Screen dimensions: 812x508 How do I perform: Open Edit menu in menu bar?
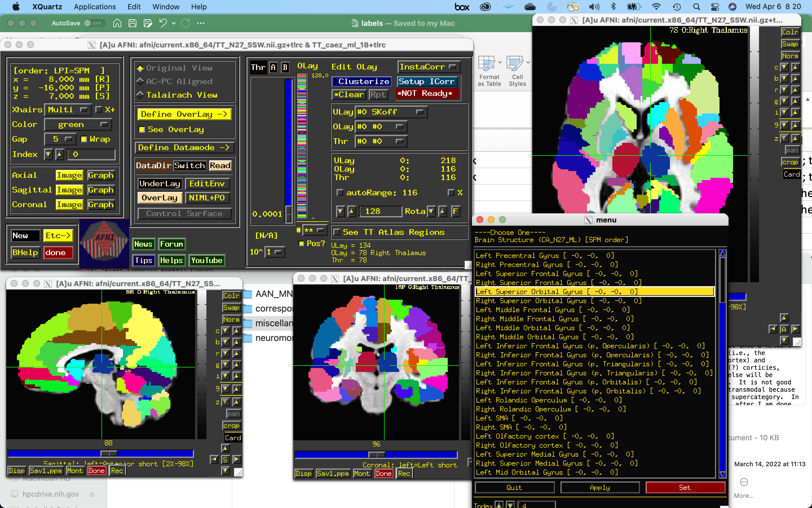(134, 7)
